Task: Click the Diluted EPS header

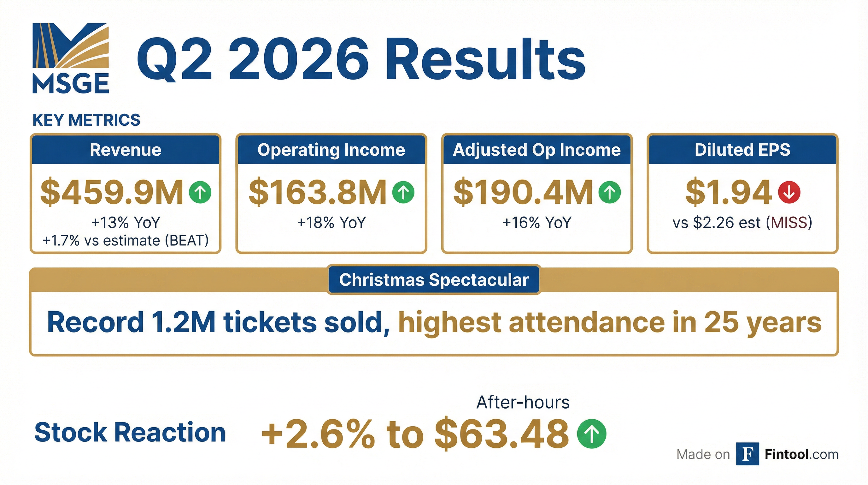Action: click(x=742, y=150)
